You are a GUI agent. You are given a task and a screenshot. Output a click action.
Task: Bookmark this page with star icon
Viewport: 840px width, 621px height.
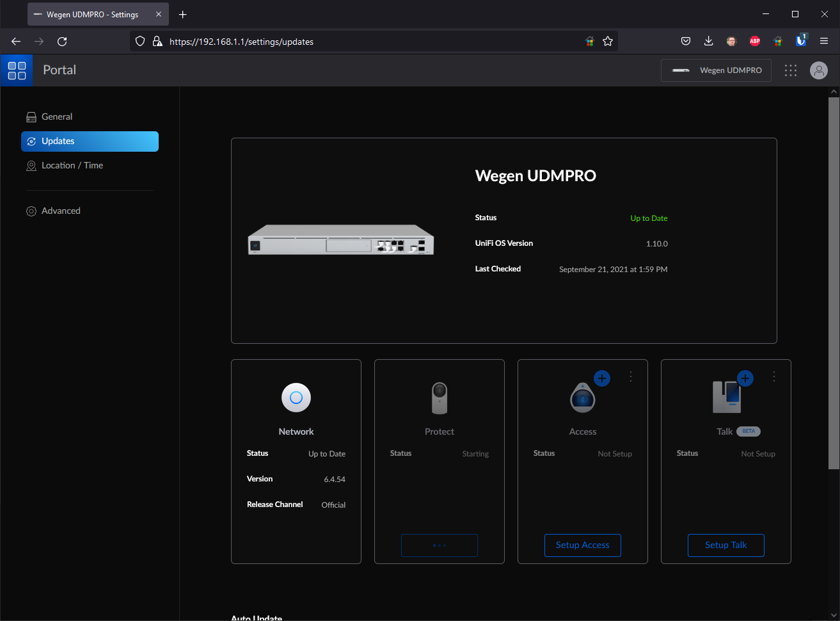608,42
